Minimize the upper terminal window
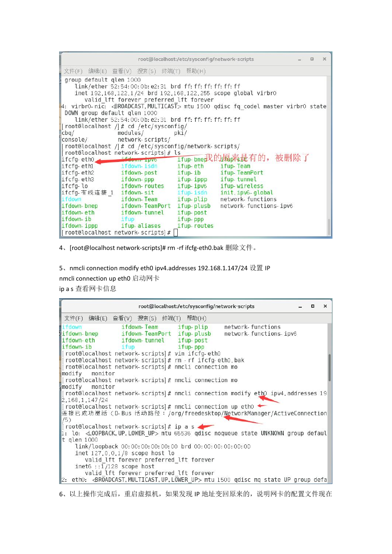The height and width of the screenshot is (554, 392). (x=300, y=60)
